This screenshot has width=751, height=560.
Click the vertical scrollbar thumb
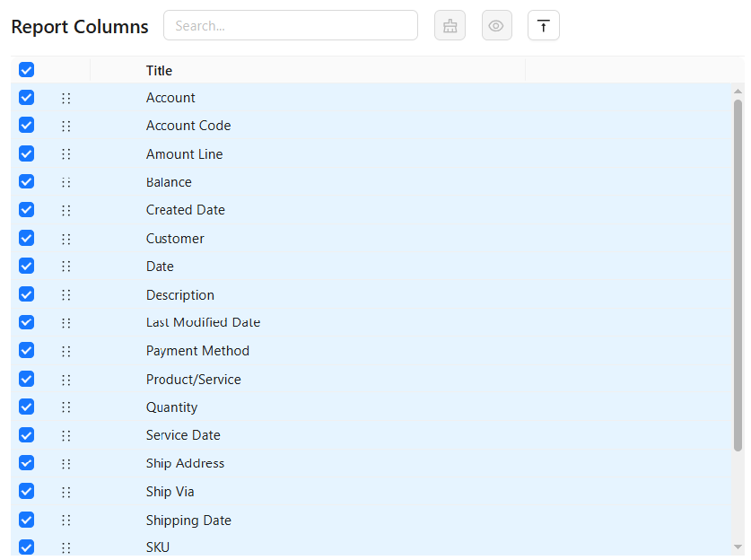[738, 275]
